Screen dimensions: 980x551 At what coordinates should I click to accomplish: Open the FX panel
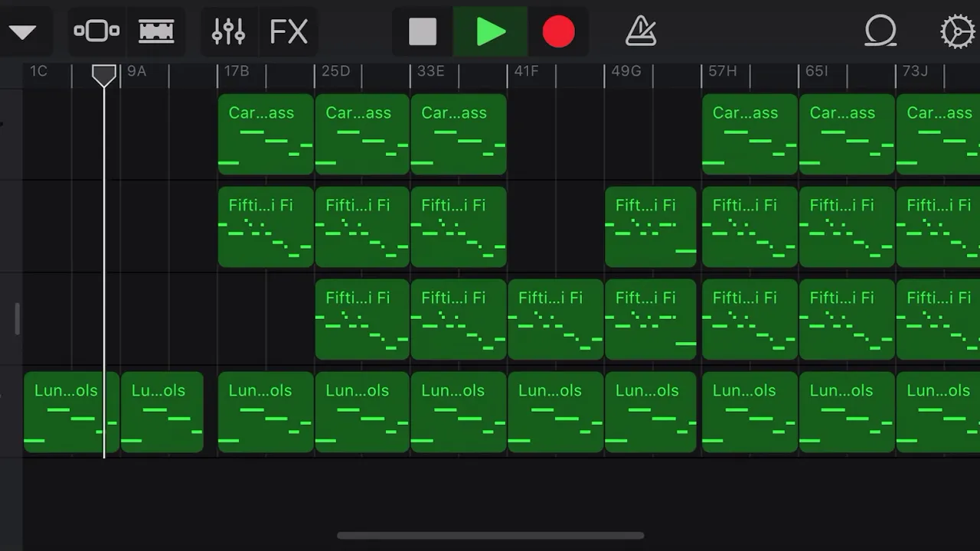coord(289,32)
